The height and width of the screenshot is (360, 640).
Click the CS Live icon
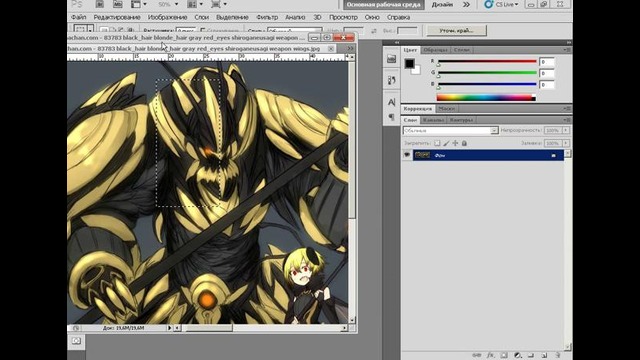click(x=488, y=4)
